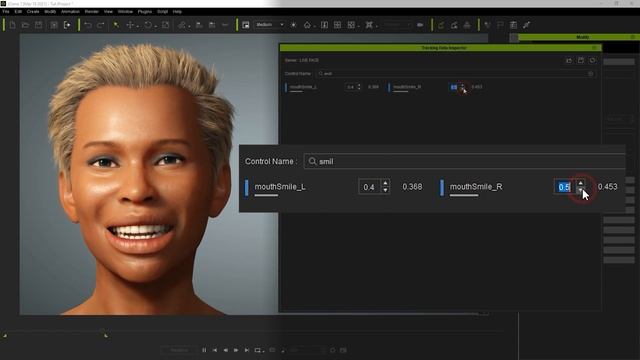Click the Preview render mode icon
The width and height of the screenshot is (640, 360).
click(246, 25)
